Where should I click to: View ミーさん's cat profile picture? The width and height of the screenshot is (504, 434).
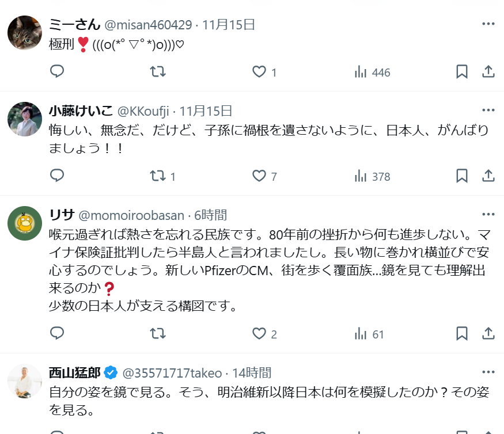click(x=25, y=33)
